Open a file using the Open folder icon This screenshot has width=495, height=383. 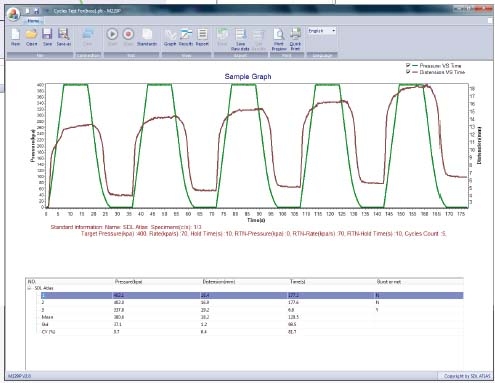31,37
